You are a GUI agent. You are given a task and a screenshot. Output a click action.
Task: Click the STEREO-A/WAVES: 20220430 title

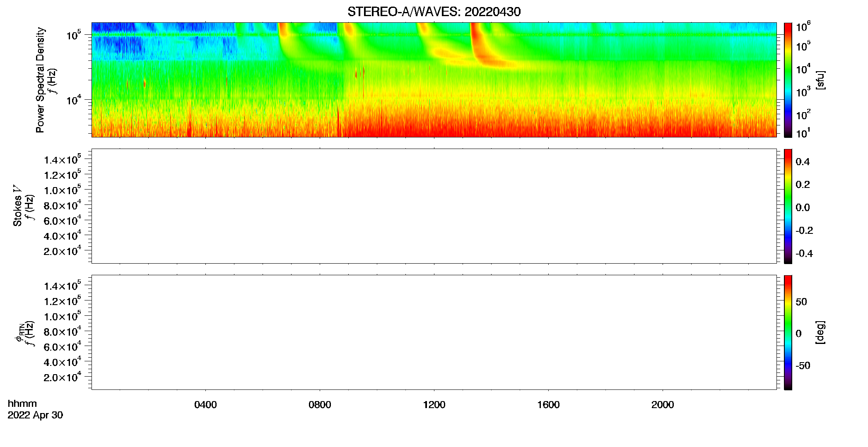[x=434, y=12]
